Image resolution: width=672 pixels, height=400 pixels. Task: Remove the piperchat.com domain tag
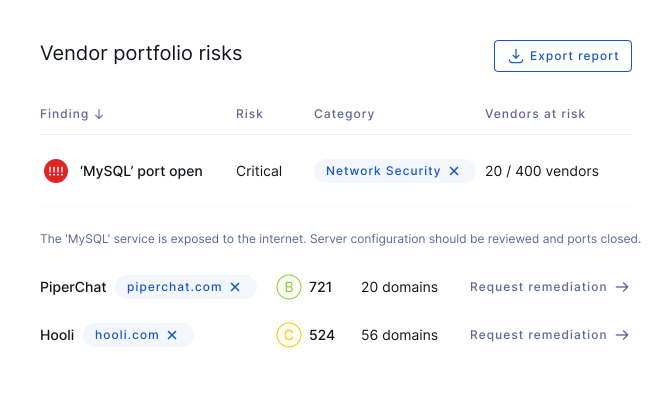(x=235, y=287)
